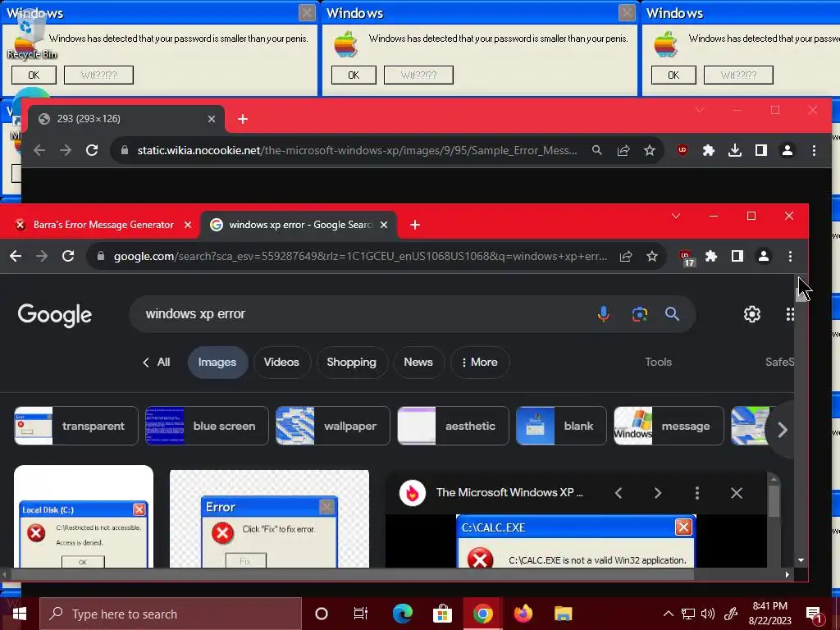Screen dimensions: 840x630
Task: Open the uBlock extension showing 17 in front window
Action: tap(686, 257)
